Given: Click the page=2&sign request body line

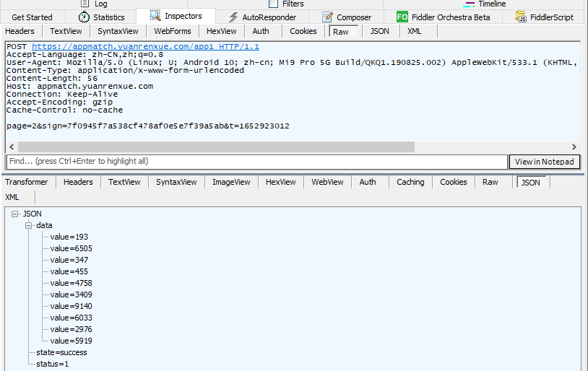Looking at the screenshot, I should click(x=148, y=126).
